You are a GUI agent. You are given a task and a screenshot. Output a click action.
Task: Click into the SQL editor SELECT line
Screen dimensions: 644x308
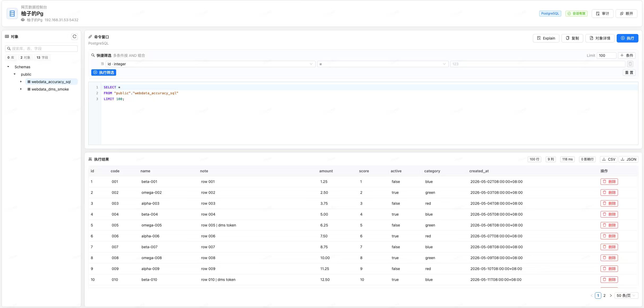click(x=369, y=87)
